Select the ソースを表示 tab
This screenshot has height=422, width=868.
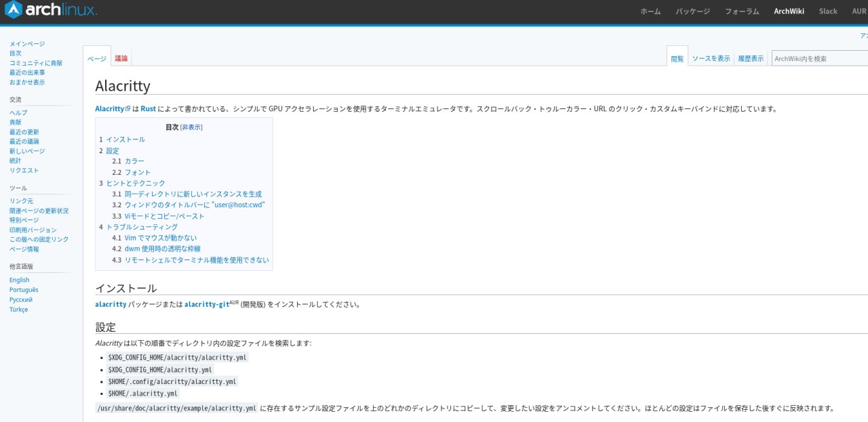click(x=711, y=58)
